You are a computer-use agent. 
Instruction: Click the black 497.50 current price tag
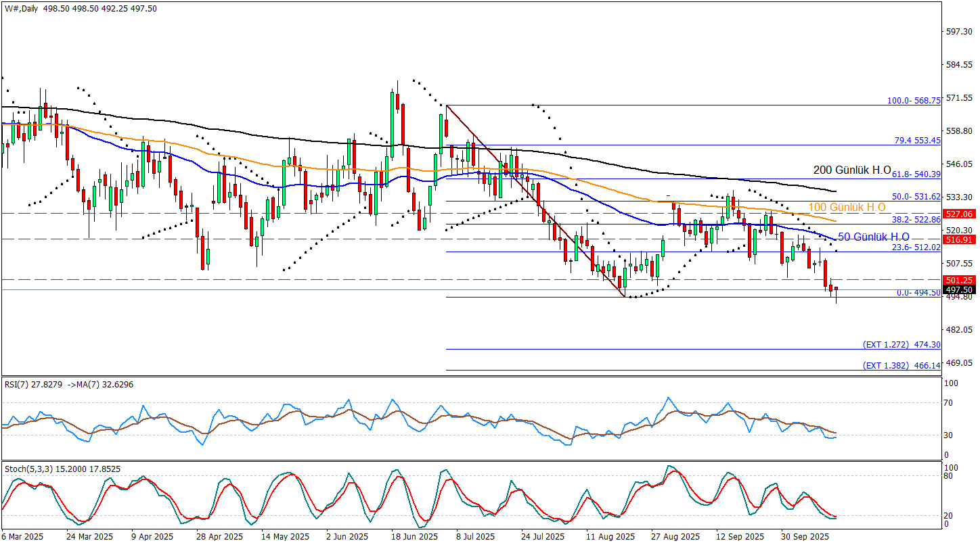coord(960,289)
